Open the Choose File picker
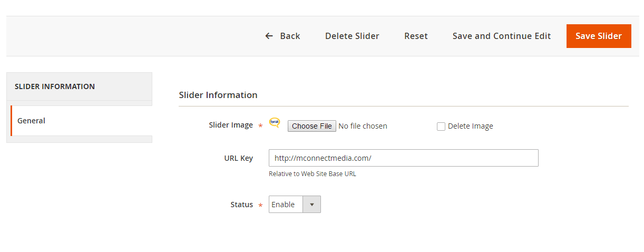This screenshot has height=252, width=644. click(312, 126)
